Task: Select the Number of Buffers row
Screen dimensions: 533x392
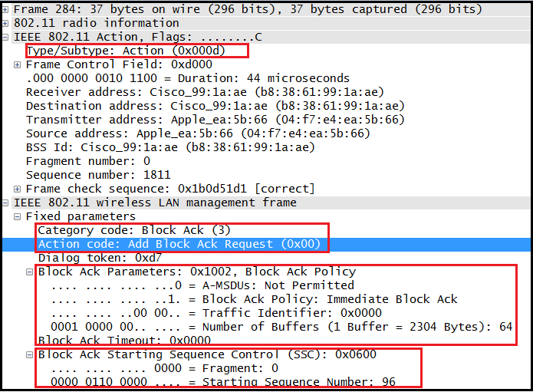Action: coord(275,327)
